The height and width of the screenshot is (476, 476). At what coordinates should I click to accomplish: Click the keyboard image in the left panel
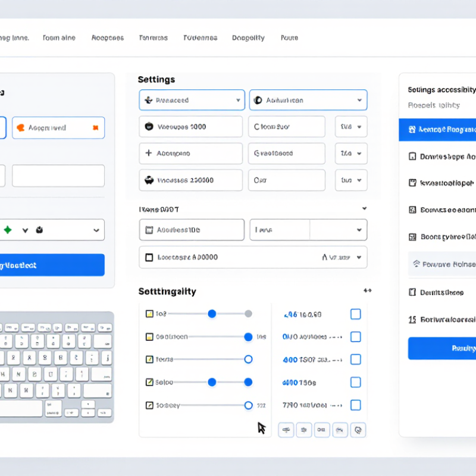pyautogui.click(x=57, y=367)
